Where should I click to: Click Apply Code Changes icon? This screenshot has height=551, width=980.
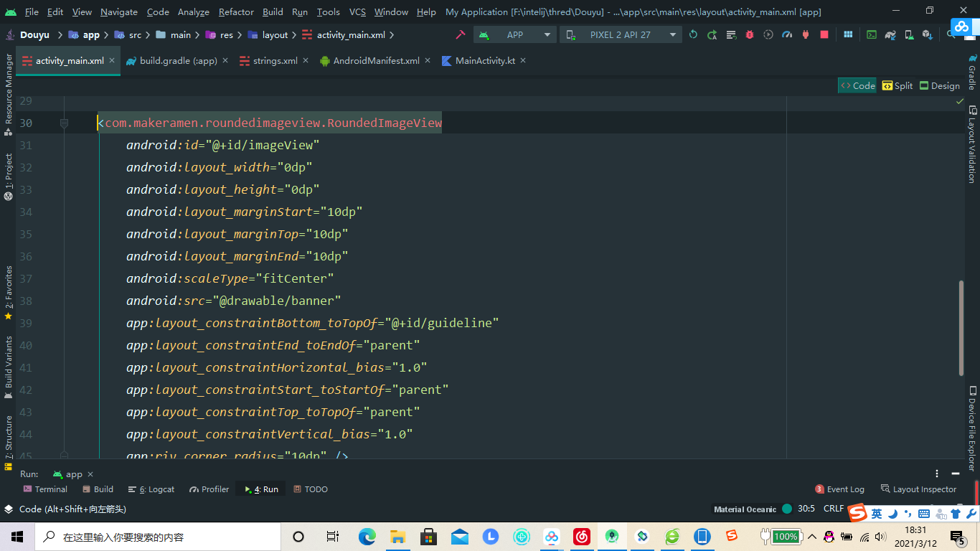[x=731, y=34]
